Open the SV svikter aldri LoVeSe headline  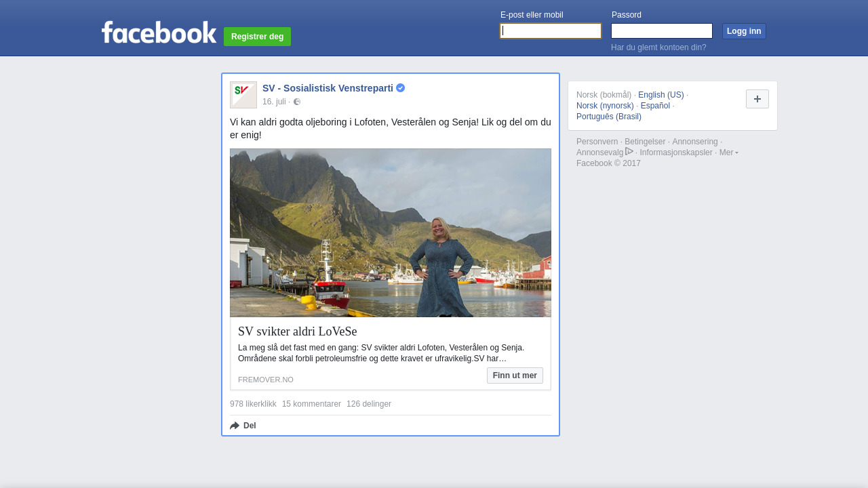point(297,331)
